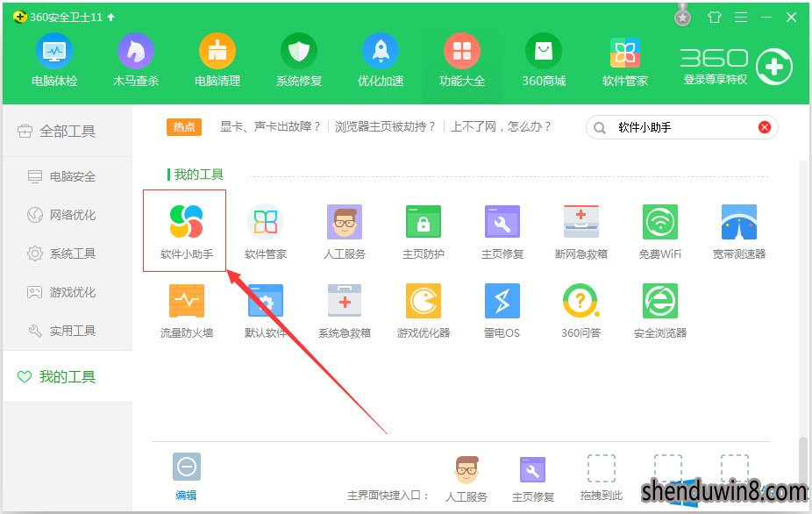Open hot topic 显卡、声卡出故障？

pyautogui.click(x=271, y=126)
